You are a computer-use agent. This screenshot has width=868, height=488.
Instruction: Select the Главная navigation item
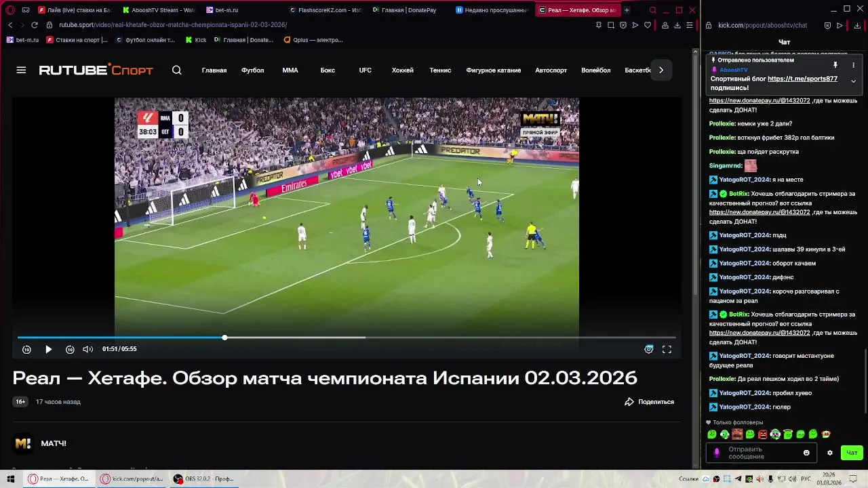(x=214, y=70)
